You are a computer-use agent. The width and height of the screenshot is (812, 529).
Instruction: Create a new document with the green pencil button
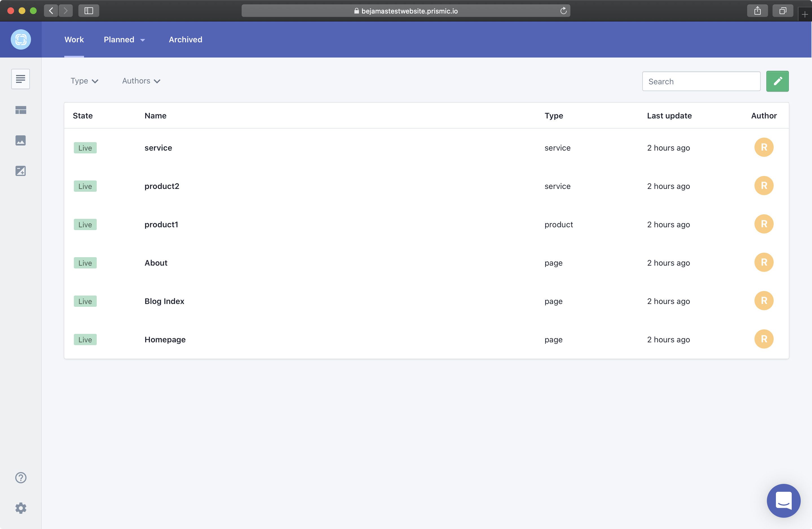tap(777, 81)
